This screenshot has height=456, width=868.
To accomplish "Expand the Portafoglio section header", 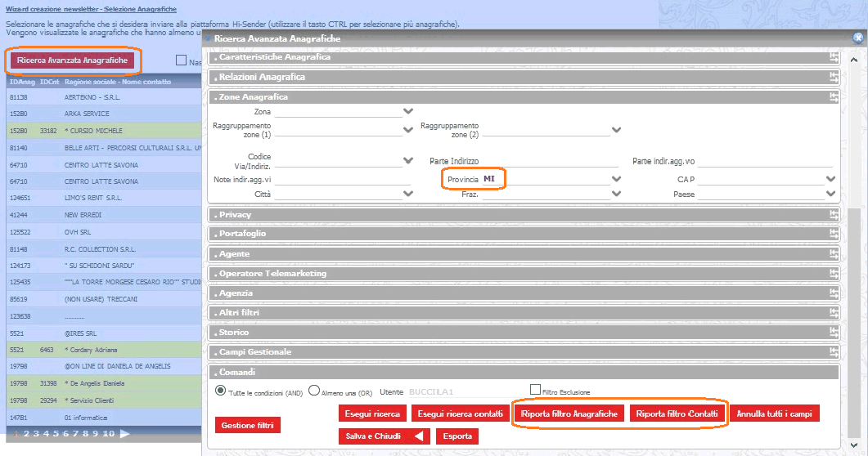I will [x=524, y=234].
